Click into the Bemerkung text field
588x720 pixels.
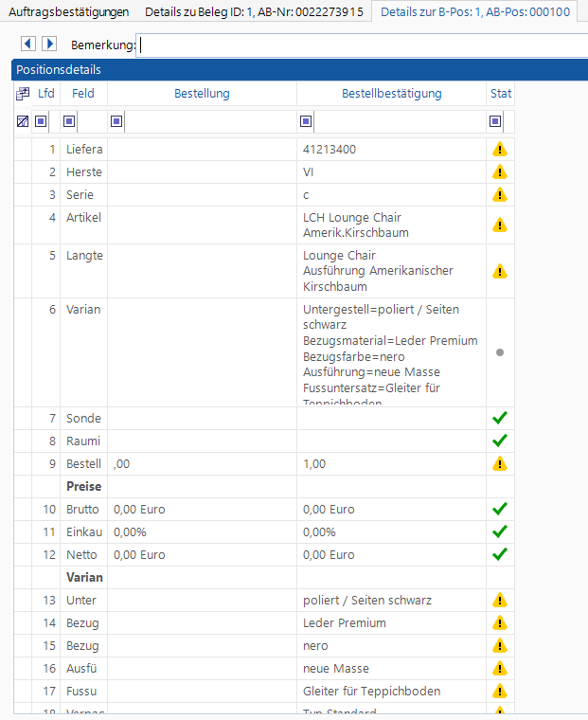click(360, 45)
